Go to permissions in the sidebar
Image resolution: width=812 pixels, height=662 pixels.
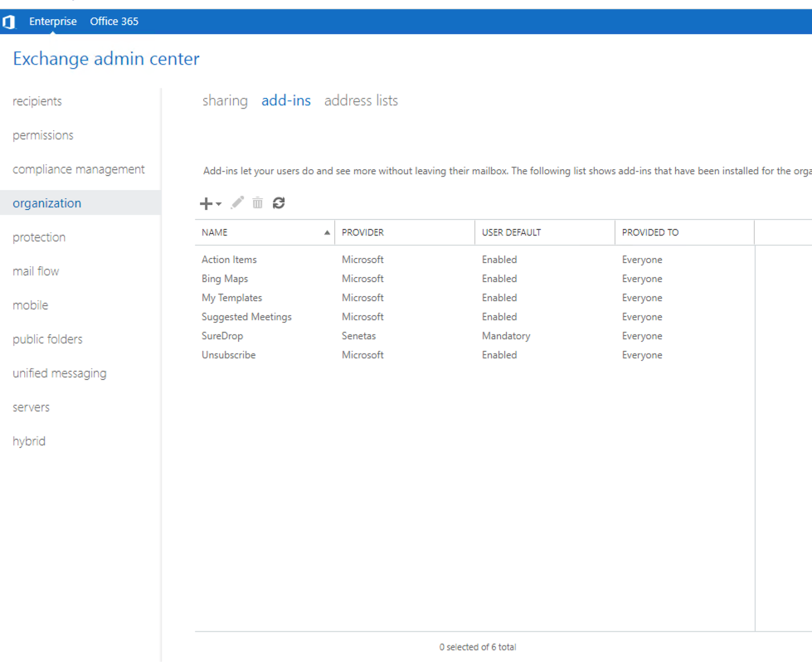pos(43,135)
